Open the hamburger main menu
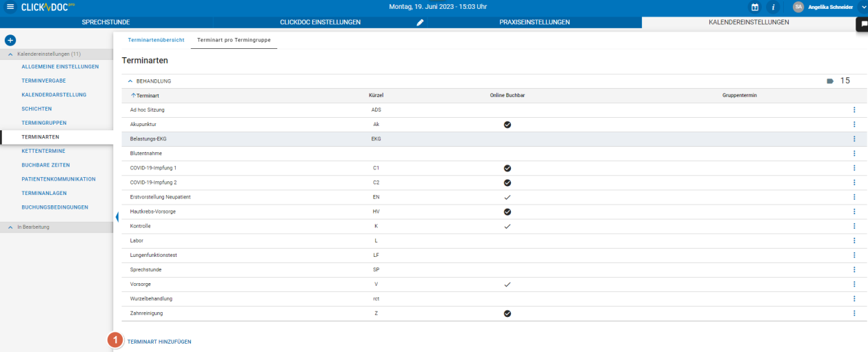 click(10, 7)
